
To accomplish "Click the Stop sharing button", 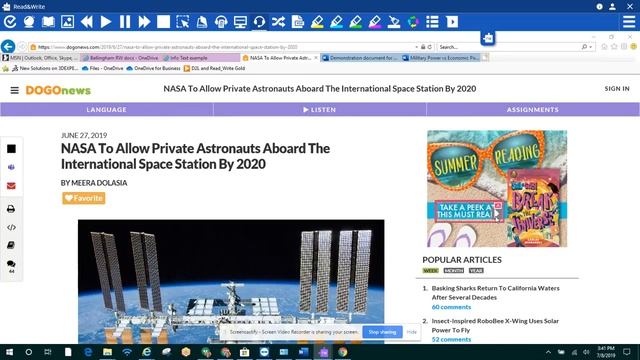I will pyautogui.click(x=382, y=332).
